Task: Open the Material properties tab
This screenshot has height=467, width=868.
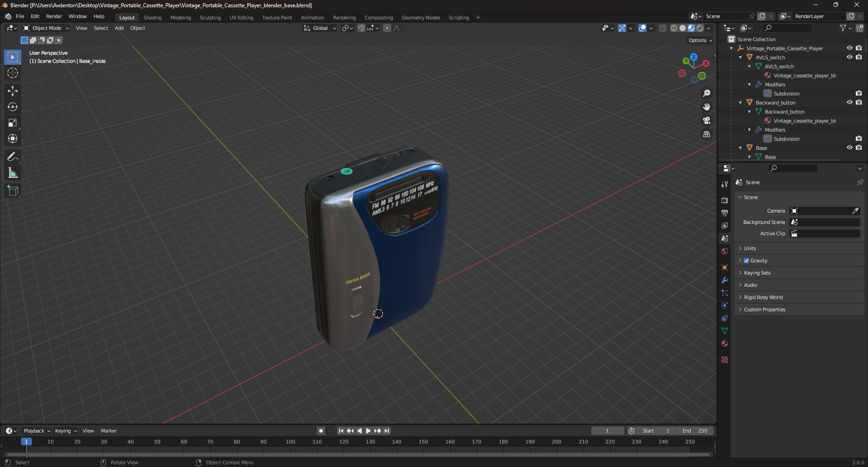Action: coord(725,343)
